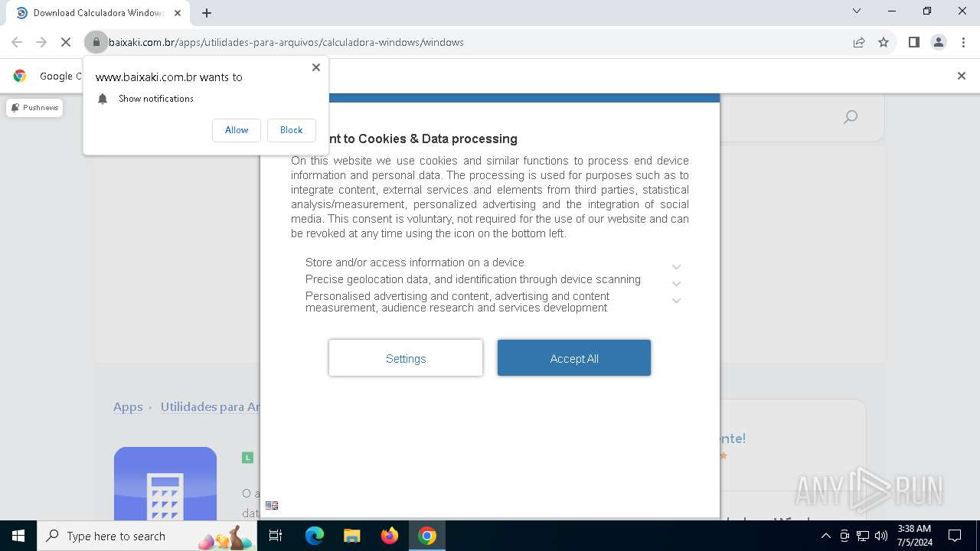
Task: Block notifications from baixaki.com.br
Action: [291, 130]
